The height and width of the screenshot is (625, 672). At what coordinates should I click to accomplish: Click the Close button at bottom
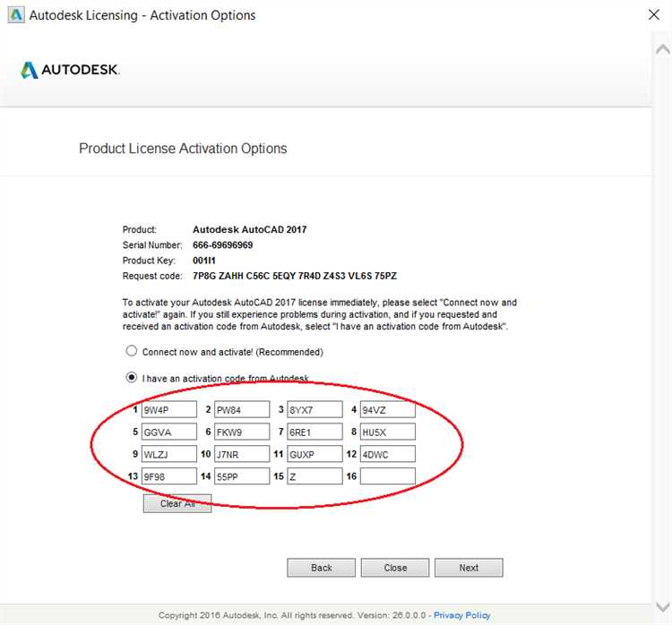[x=395, y=568]
